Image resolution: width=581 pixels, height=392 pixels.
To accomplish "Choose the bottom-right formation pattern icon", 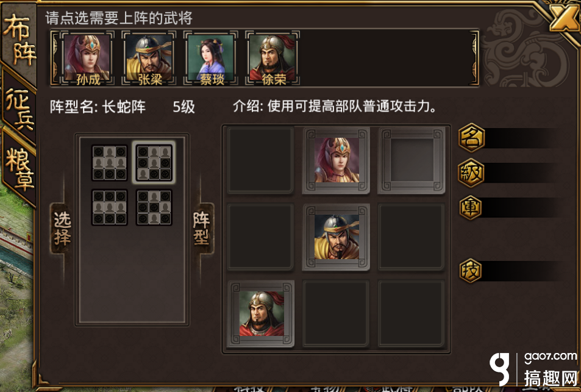I will 154,207.
